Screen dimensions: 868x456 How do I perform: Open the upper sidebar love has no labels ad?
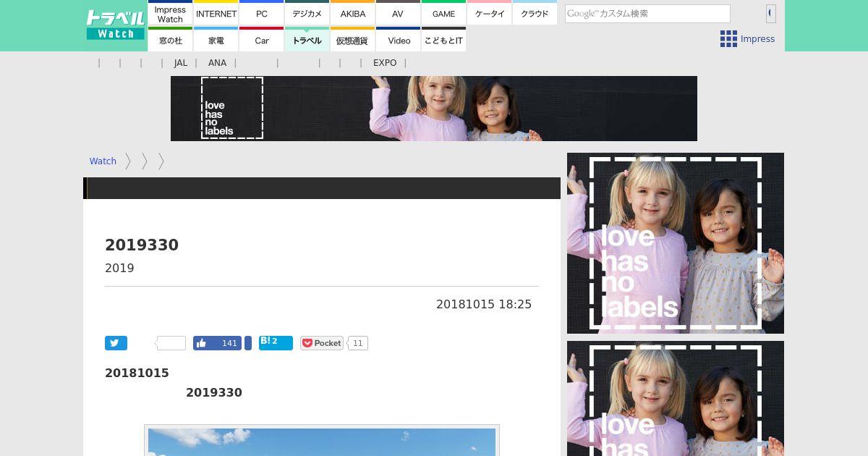[676, 243]
